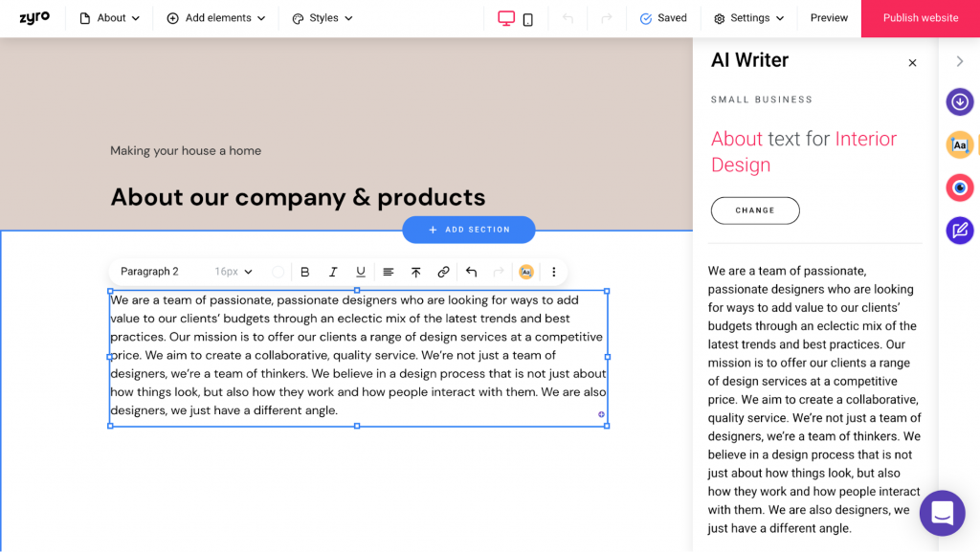Viewport: 980px width, 552px height.
Task: Toggle italic formatting
Action: 333,272
